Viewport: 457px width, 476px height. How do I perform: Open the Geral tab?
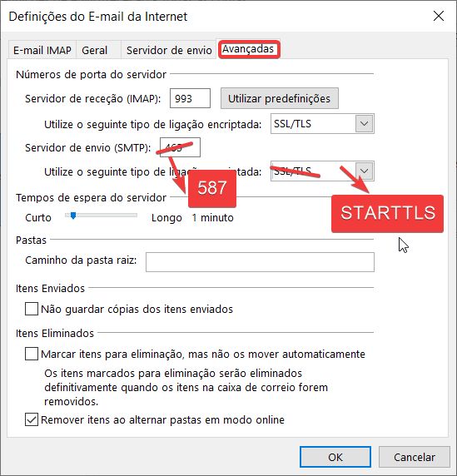tap(94, 50)
